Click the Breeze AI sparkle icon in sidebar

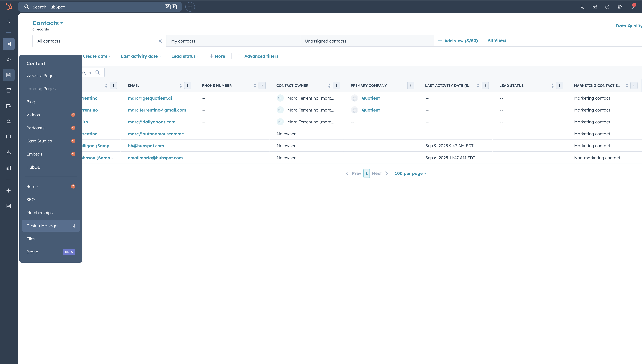pos(8,190)
